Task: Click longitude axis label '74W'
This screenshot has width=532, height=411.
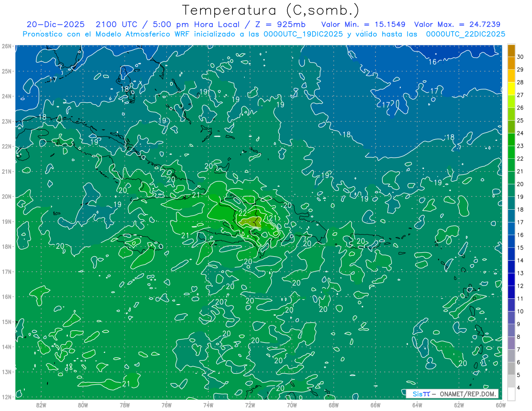Action: 208,405
